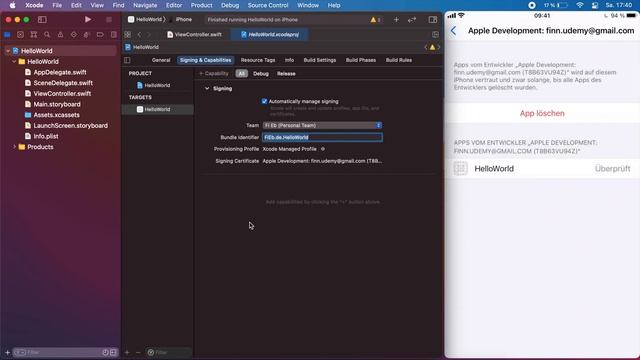640x360 pixels.
Task: Open Assets.xcassets in the navigator
Action: [56, 115]
